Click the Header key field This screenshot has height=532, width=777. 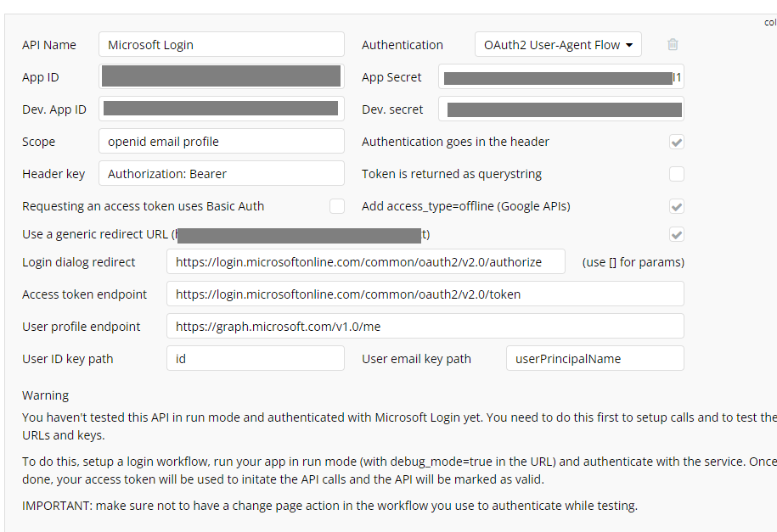[221, 174]
